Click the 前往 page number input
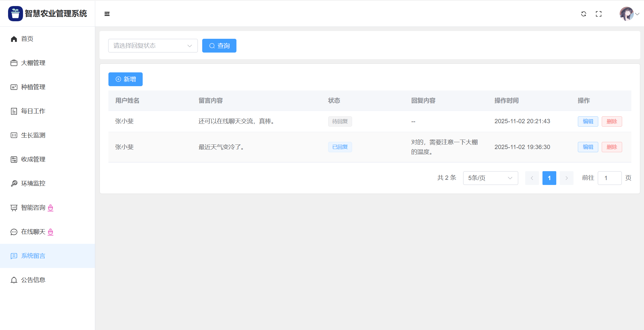Viewport: 644px width, 330px height. pos(609,178)
